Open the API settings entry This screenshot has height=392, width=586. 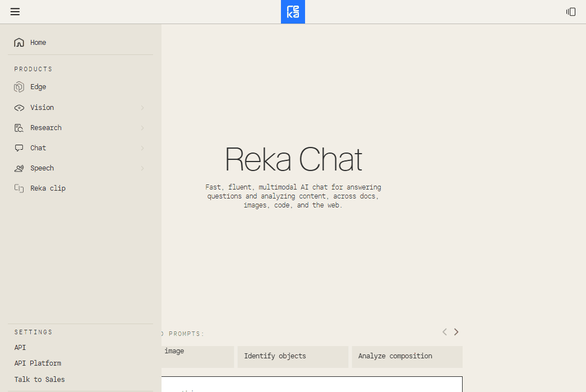pos(20,347)
